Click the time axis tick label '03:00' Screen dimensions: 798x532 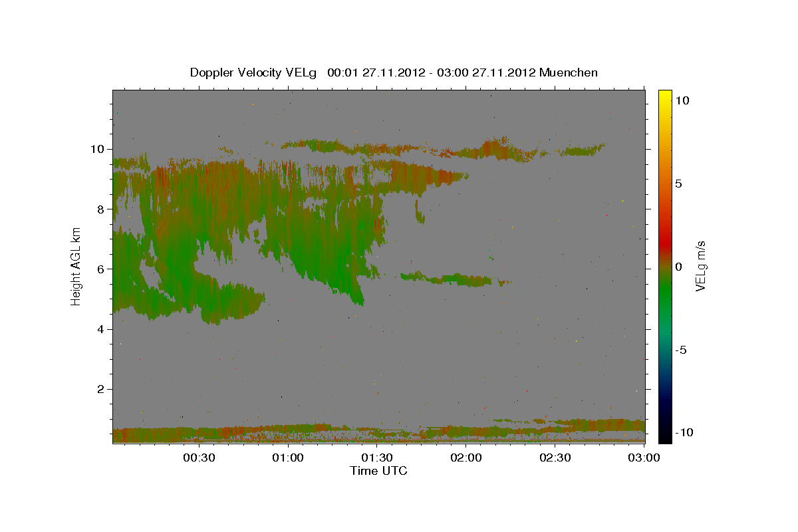644,458
